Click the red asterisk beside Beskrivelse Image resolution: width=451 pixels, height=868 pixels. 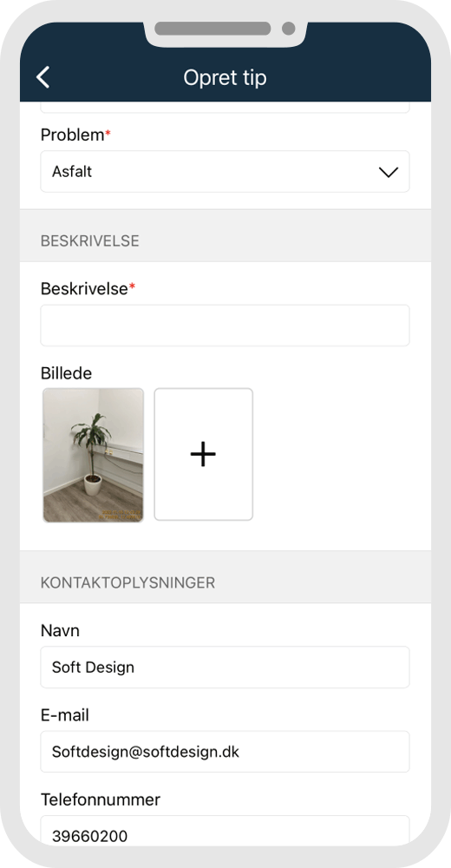(132, 286)
